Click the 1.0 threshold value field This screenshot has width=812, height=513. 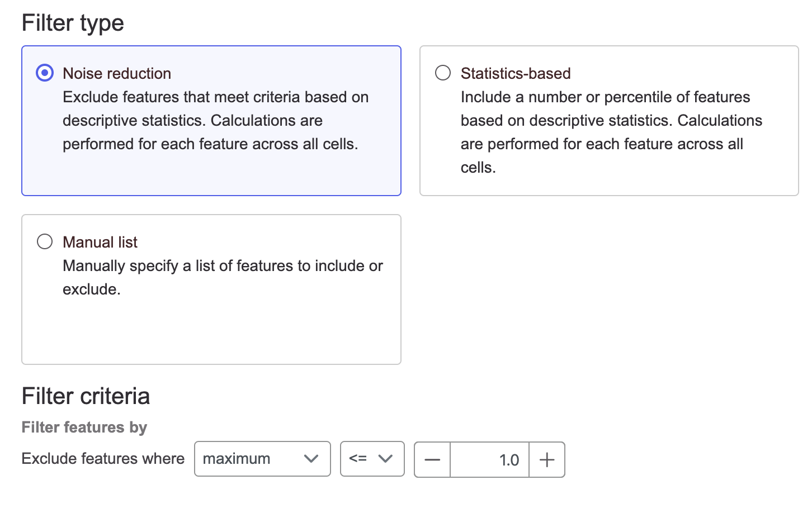489,460
